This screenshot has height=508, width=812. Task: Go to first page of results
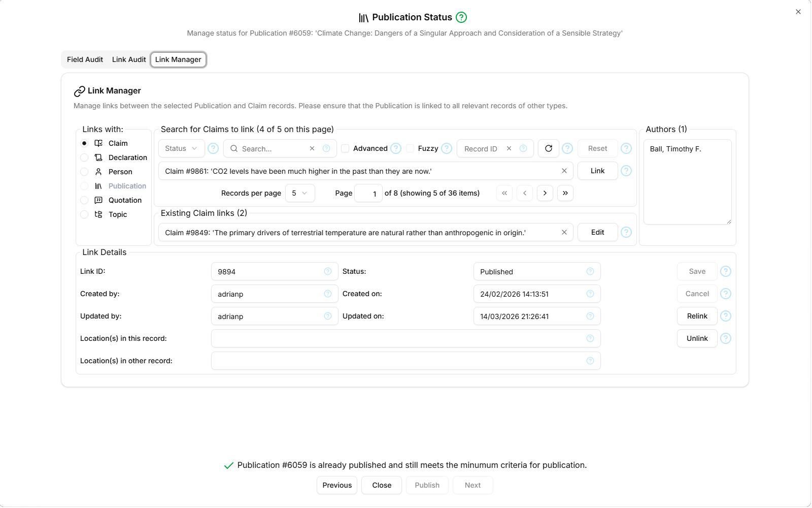(x=504, y=193)
